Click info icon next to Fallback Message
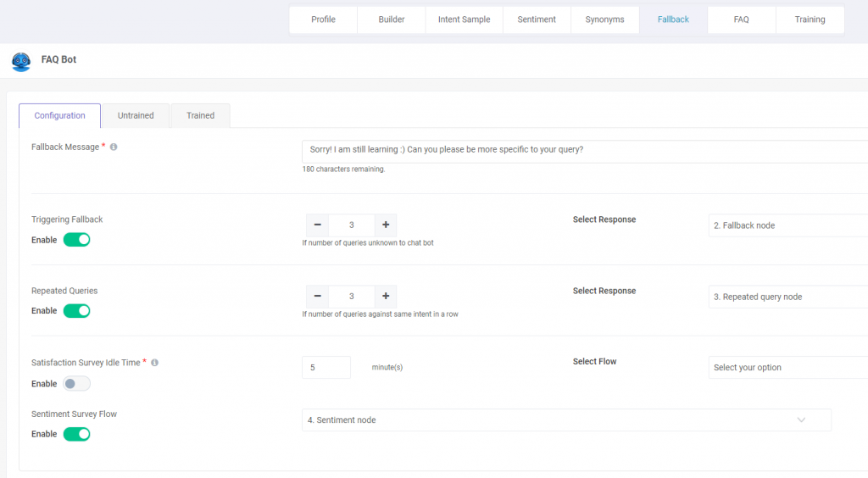Screen dimensions: 868x478 point(114,147)
